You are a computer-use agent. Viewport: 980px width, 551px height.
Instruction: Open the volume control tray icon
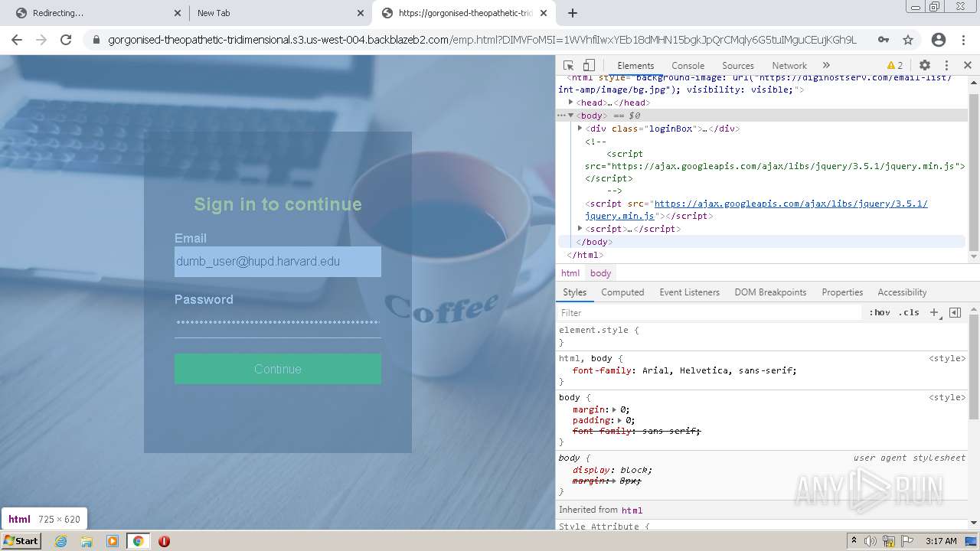click(x=871, y=541)
